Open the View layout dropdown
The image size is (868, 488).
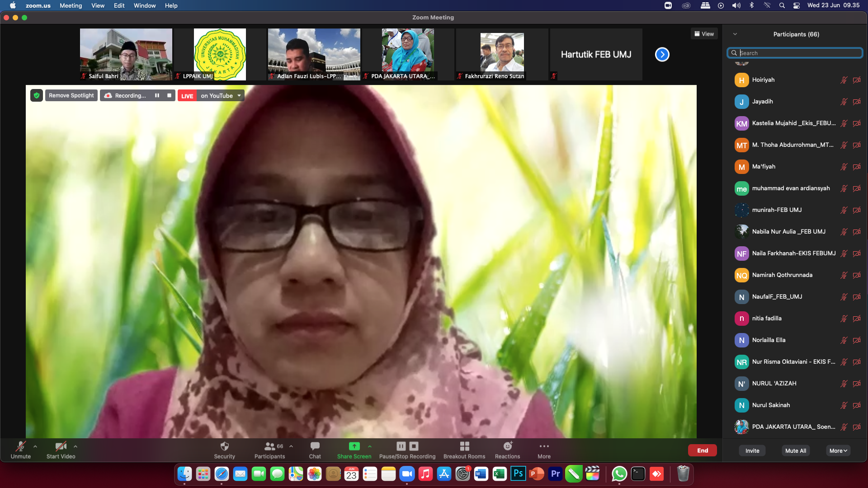(704, 34)
